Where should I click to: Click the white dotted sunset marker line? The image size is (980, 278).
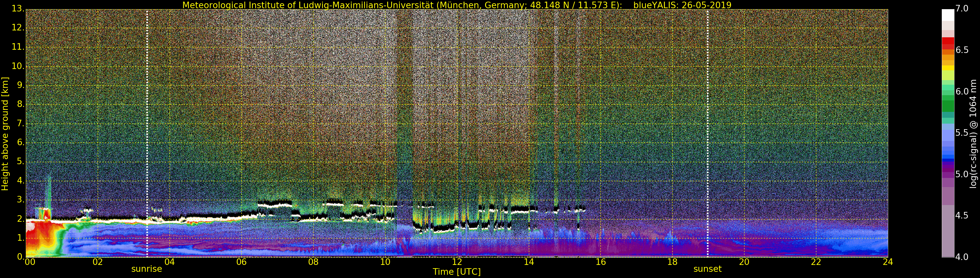pyautogui.click(x=708, y=133)
